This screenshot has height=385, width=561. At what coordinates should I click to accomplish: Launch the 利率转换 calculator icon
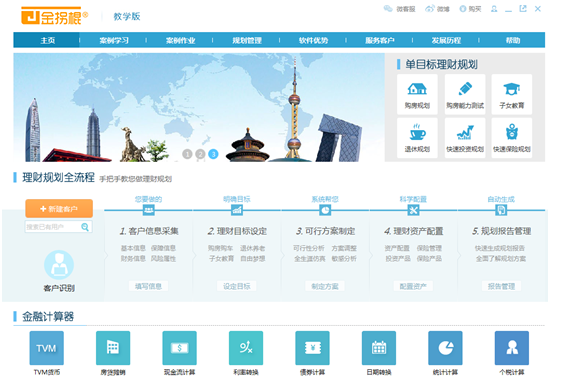tap(246, 348)
